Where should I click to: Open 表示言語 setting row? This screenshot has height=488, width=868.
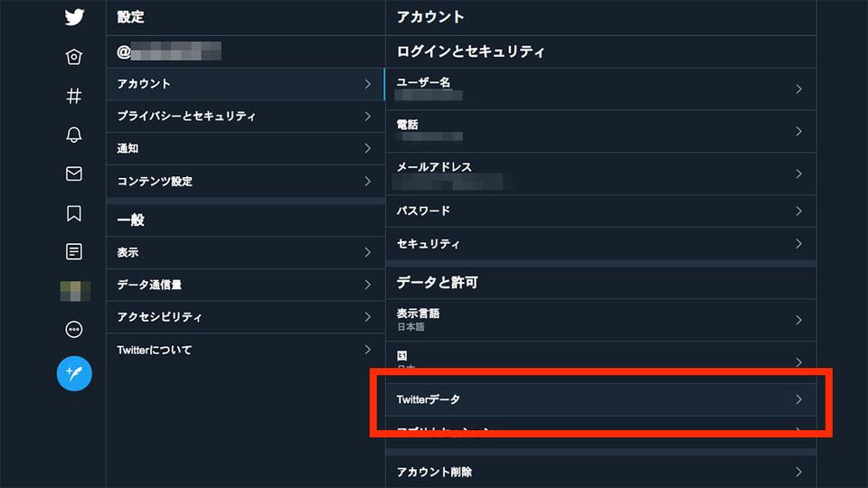(600, 320)
